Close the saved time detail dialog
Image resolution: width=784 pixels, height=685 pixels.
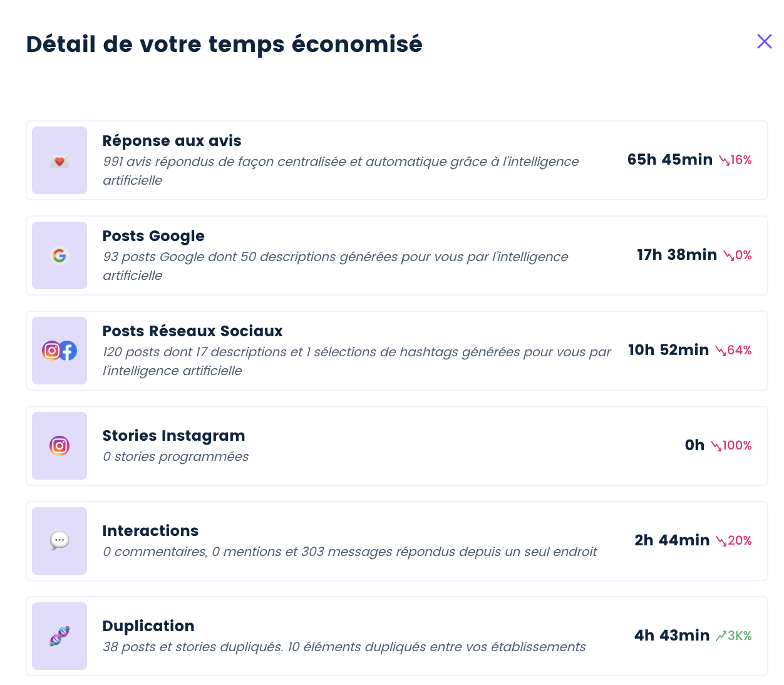[764, 41]
